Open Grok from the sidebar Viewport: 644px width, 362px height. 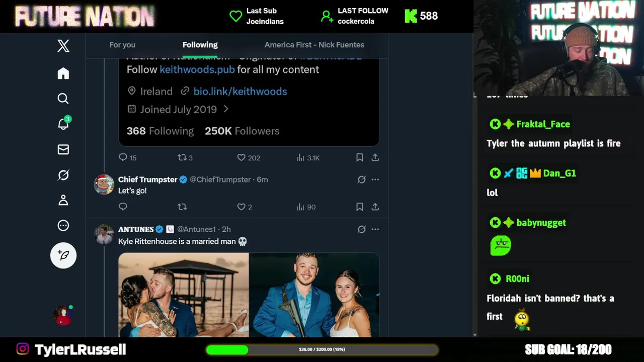[x=63, y=175]
